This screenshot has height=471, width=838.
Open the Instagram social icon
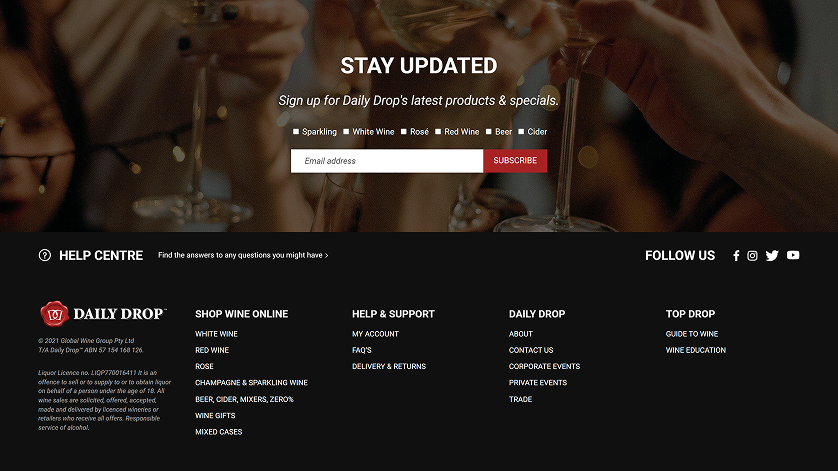click(752, 256)
